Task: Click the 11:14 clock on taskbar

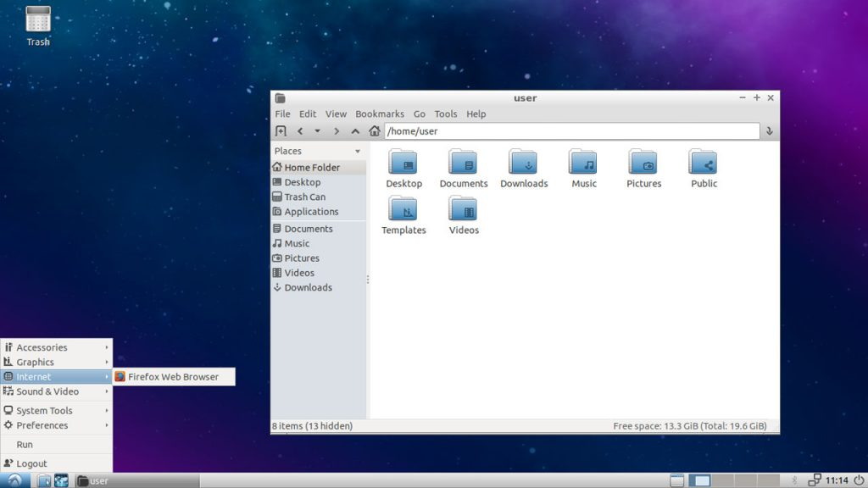Action: pos(837,481)
